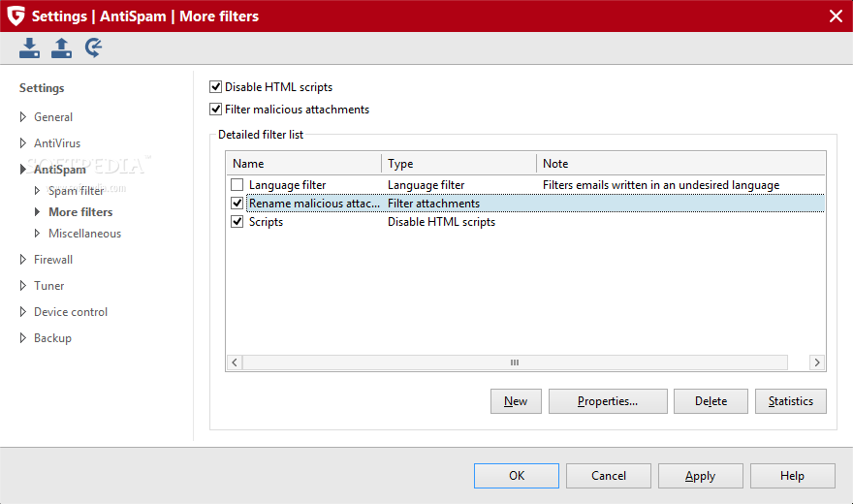Collapse the AntiSpam section arrow
The width and height of the screenshot is (853, 504).
23,169
